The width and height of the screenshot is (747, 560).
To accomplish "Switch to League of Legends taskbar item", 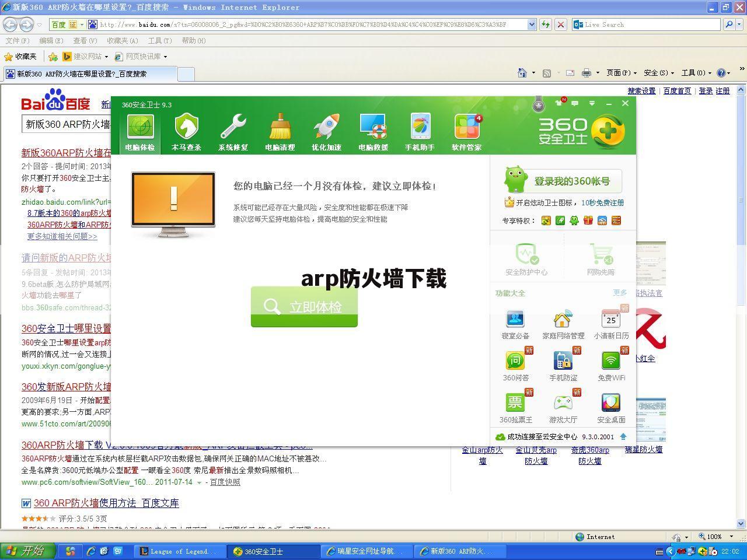I will [x=179, y=551].
